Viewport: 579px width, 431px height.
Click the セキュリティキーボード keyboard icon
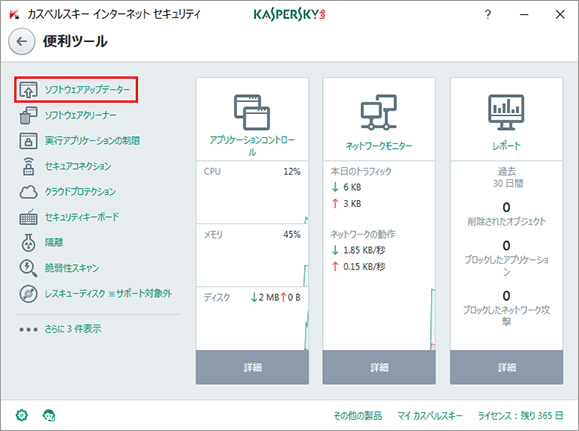(28, 217)
